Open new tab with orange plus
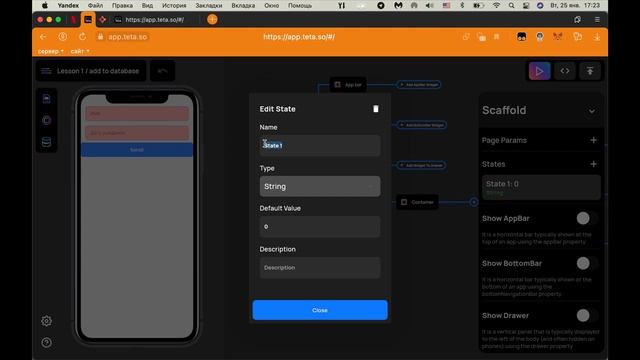Image resolution: width=640 pixels, height=360 pixels. click(x=212, y=20)
